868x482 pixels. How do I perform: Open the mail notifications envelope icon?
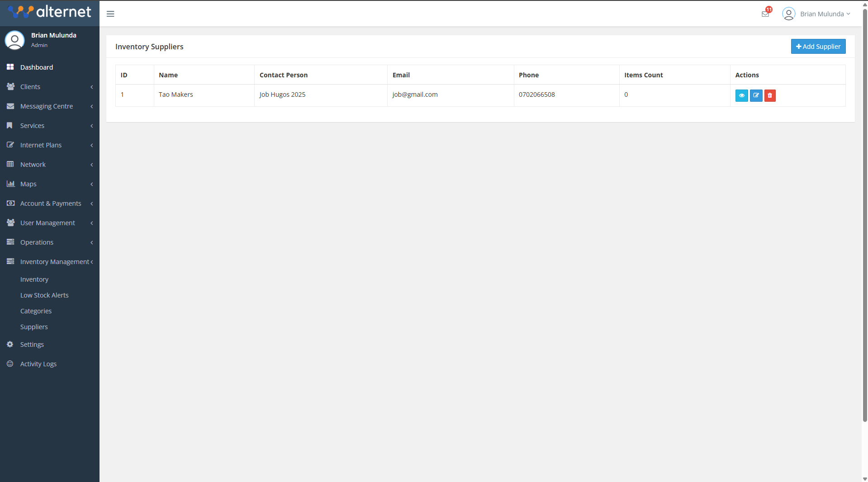[765, 14]
